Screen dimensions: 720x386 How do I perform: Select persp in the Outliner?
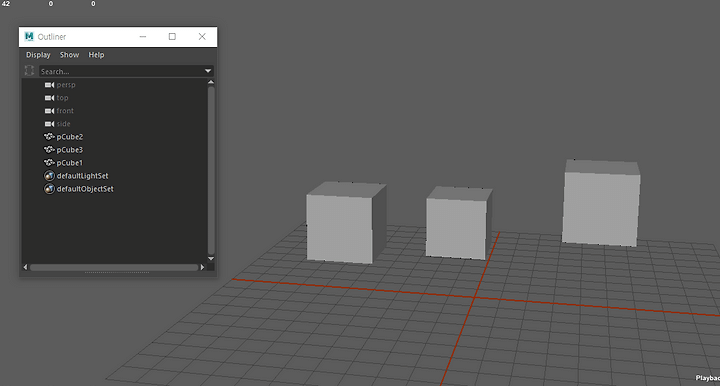tap(66, 85)
